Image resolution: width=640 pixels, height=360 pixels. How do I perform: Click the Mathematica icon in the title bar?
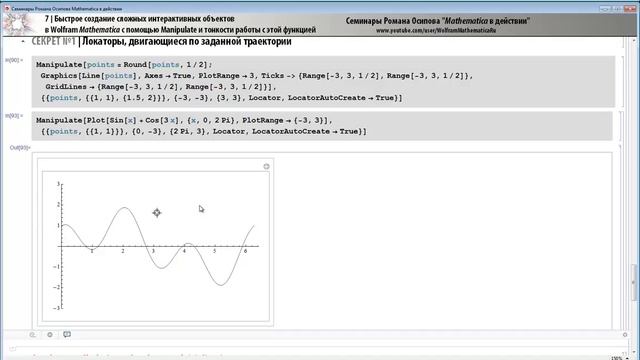pos(6,8)
